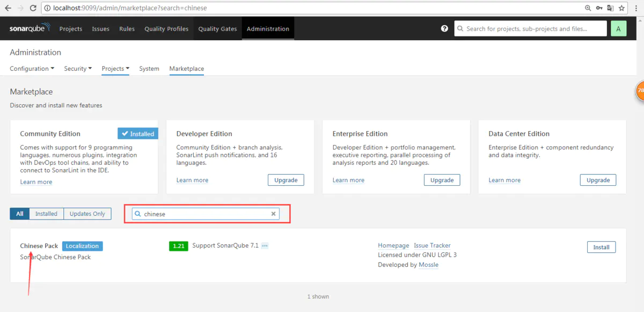Open Quality Profiles page
This screenshot has height=312, width=644.
click(166, 29)
